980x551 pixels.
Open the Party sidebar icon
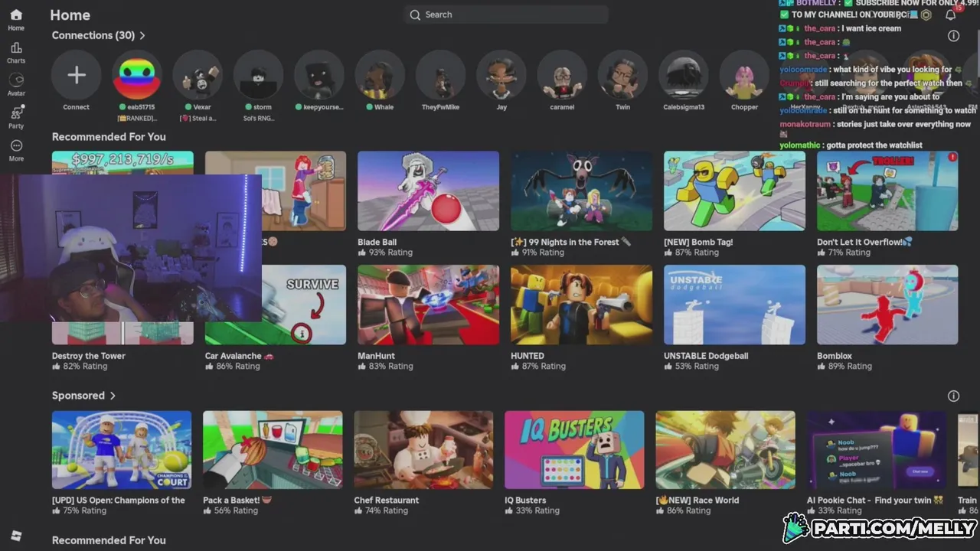tap(16, 117)
